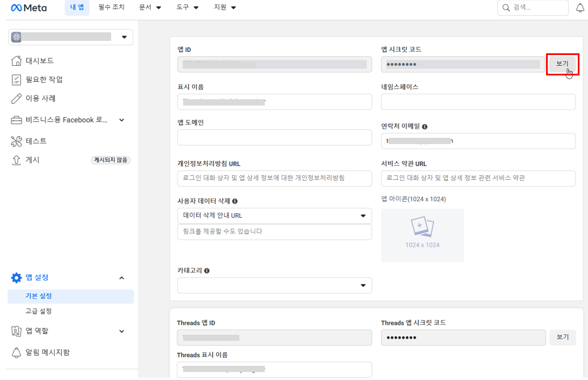The image size is (588, 380).
Task: Click the 표시 이름 input field
Action: point(274,102)
